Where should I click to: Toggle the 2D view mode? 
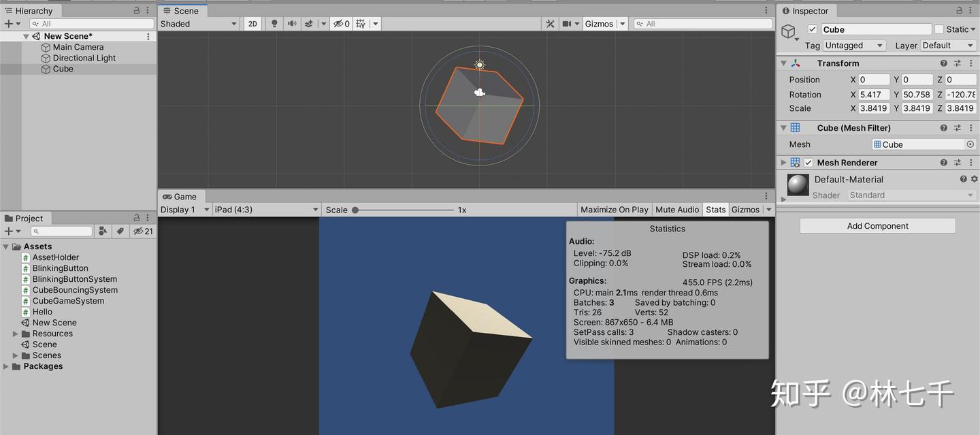click(x=252, y=23)
